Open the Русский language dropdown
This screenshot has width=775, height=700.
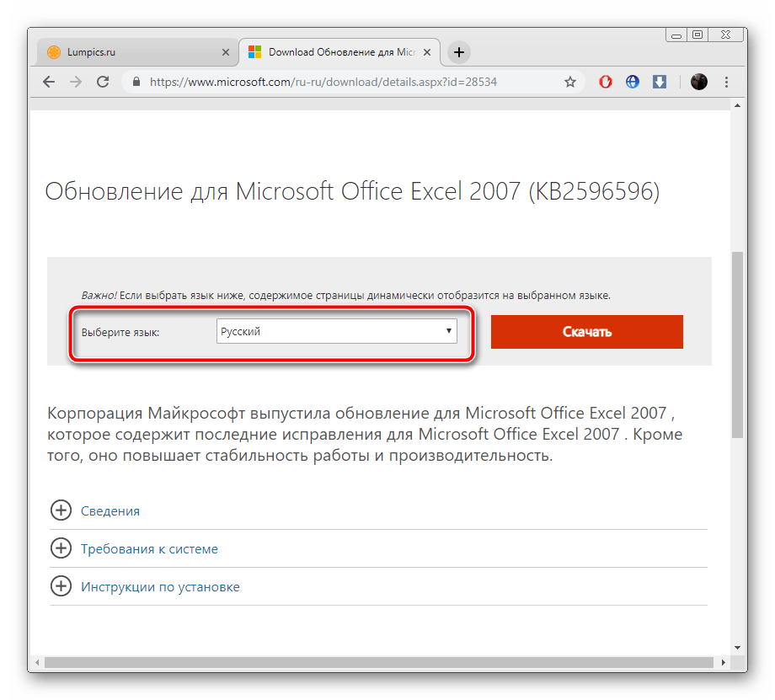(337, 331)
